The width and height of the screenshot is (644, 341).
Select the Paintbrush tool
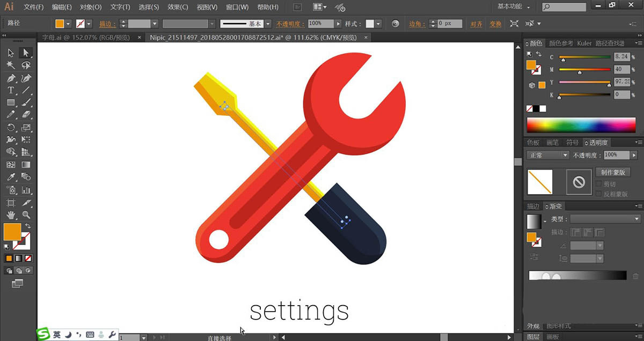pos(25,102)
